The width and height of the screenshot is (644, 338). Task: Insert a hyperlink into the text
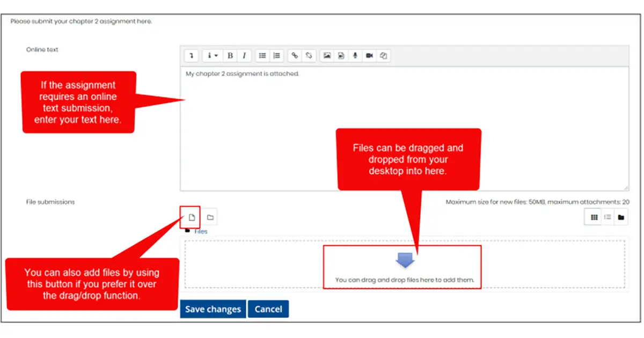tap(294, 55)
